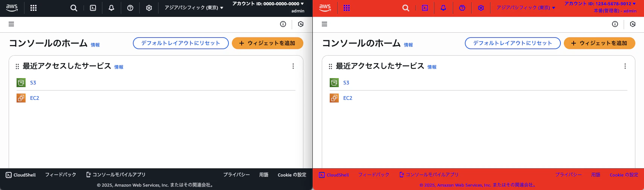Click the hexagon tools icon in left console
Screen dimensions: 644x190
(x=301, y=24)
